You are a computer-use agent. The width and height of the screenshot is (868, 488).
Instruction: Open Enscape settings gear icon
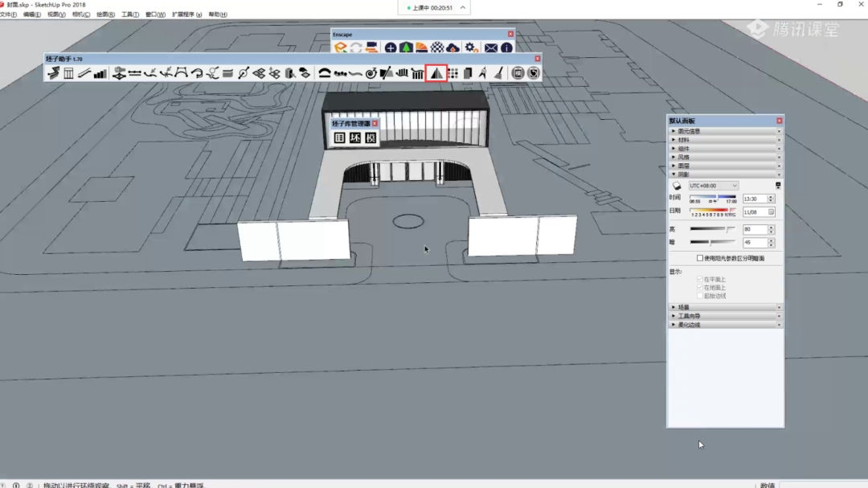click(471, 48)
